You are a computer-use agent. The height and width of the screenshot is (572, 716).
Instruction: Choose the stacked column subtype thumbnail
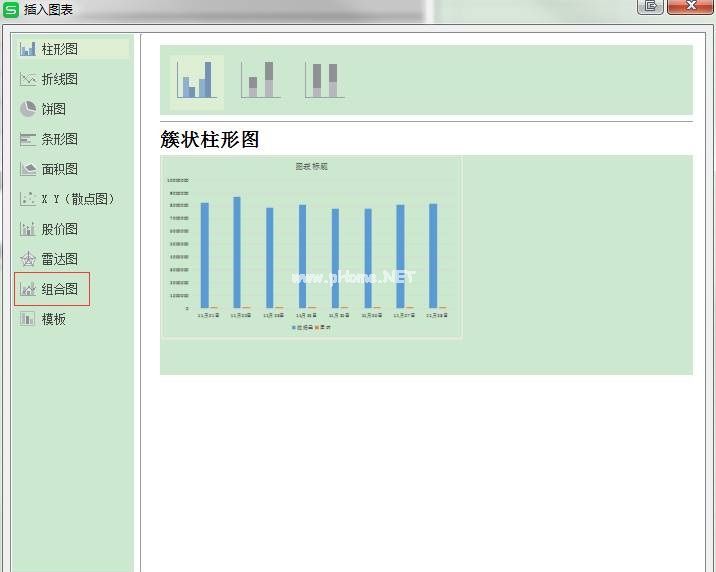[x=261, y=80]
